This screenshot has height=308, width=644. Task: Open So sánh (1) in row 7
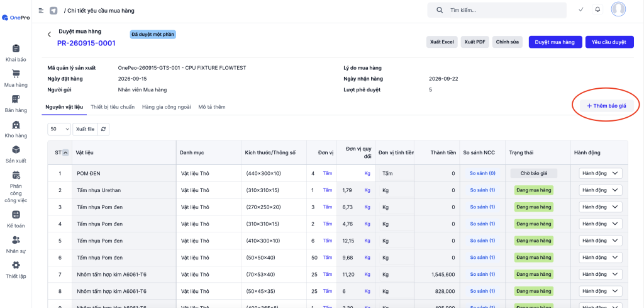[482, 274]
